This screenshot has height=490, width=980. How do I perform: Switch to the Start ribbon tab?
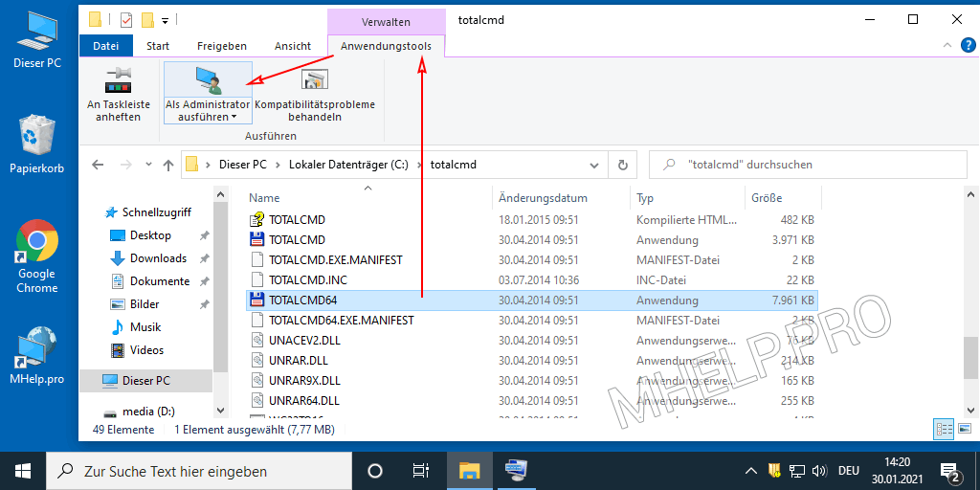(x=158, y=46)
